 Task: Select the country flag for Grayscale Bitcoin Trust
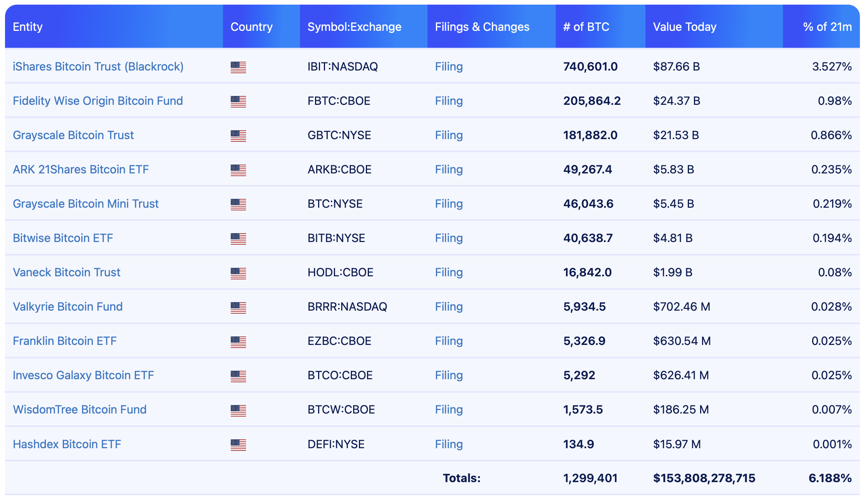(x=238, y=135)
